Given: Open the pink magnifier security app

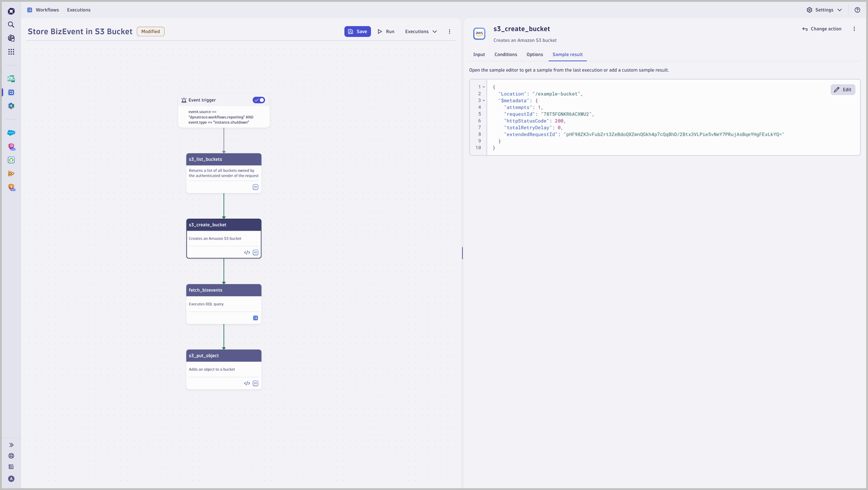Looking at the screenshot, I should (11, 147).
